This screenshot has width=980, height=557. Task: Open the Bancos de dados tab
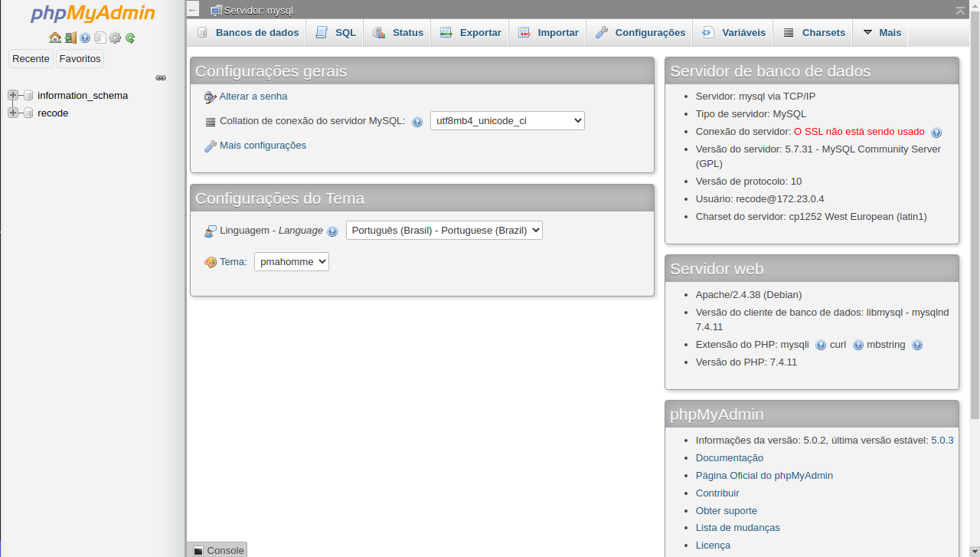click(247, 33)
